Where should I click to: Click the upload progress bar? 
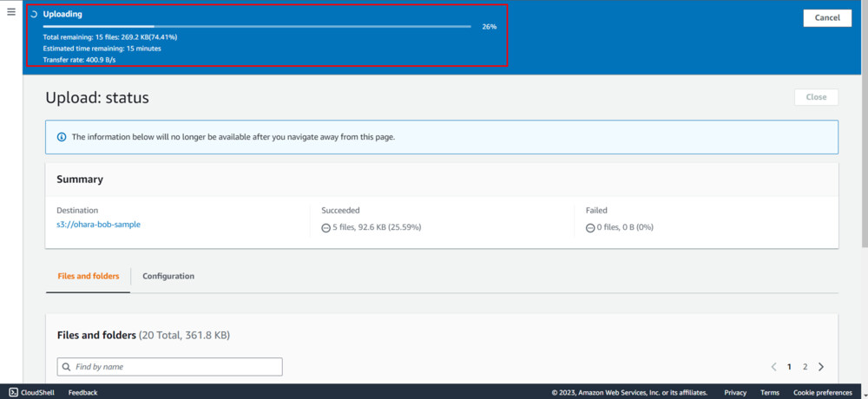tap(257, 27)
